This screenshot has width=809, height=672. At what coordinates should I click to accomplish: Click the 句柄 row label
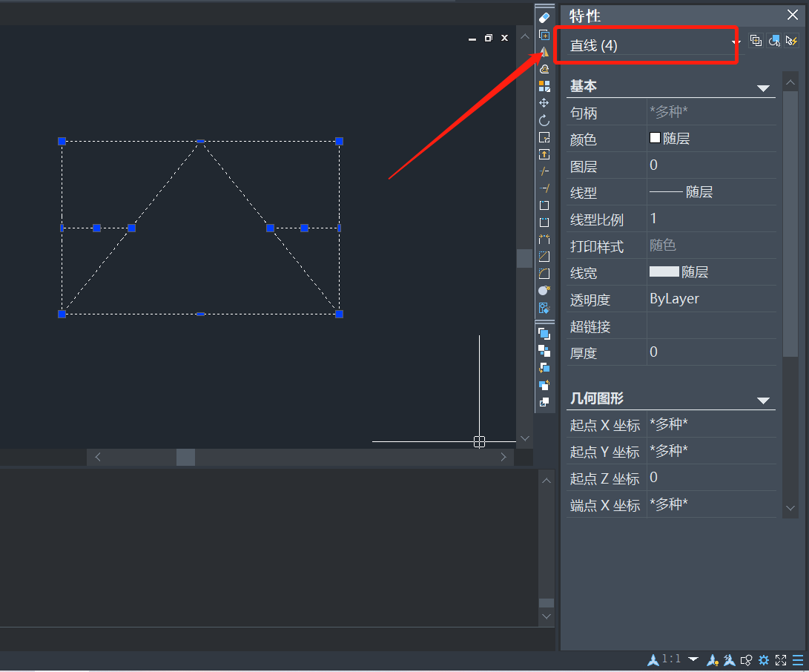tap(584, 113)
